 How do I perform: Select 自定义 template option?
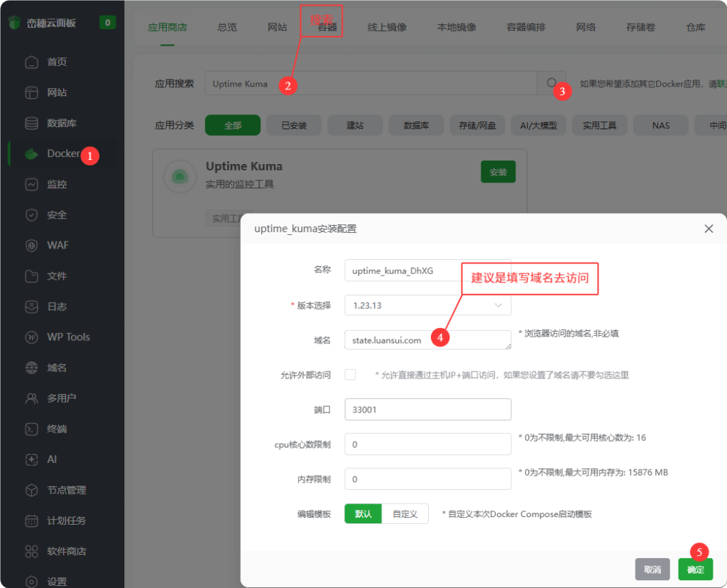405,514
